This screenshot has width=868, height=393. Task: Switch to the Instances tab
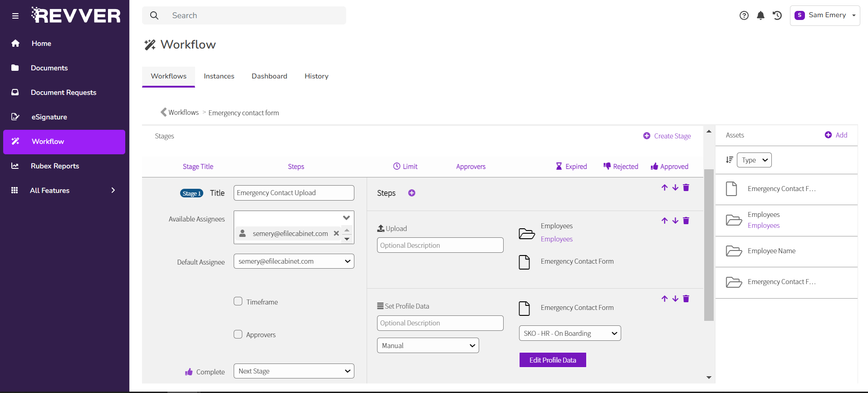pyautogui.click(x=219, y=76)
